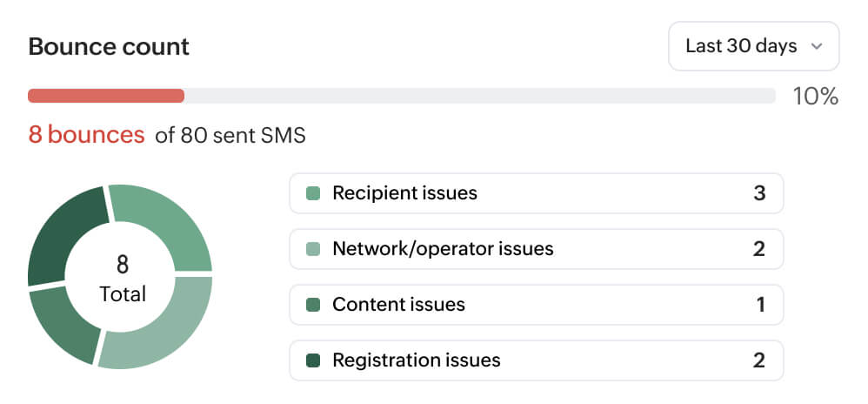Viewport: 868px width, 404px height.
Task: Open the Last 30 days dropdown
Action: click(x=753, y=46)
